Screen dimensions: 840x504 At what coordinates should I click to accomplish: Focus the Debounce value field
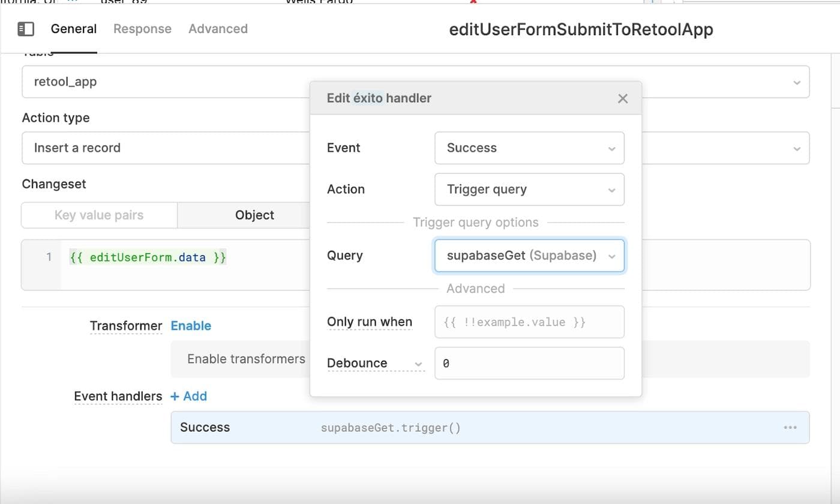pyautogui.click(x=529, y=364)
